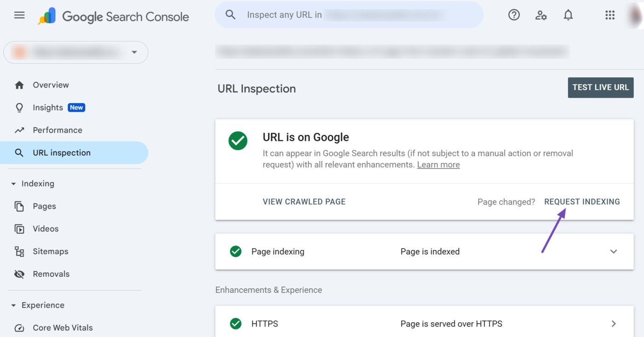
Task: Click the Help question mark icon
Action: pos(514,15)
